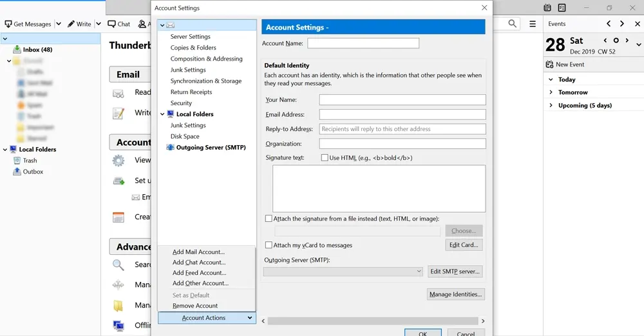Jump to today circle button by Sat

616,40
